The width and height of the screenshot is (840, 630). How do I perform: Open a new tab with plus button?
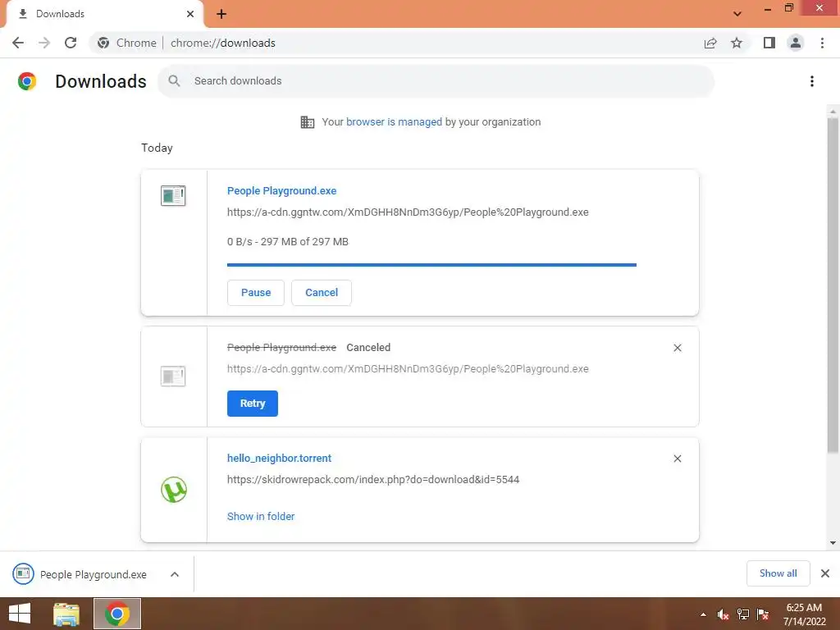tap(221, 14)
